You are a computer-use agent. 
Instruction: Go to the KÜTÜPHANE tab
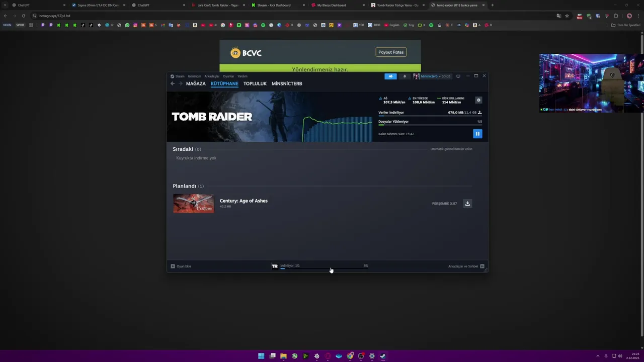(224, 83)
